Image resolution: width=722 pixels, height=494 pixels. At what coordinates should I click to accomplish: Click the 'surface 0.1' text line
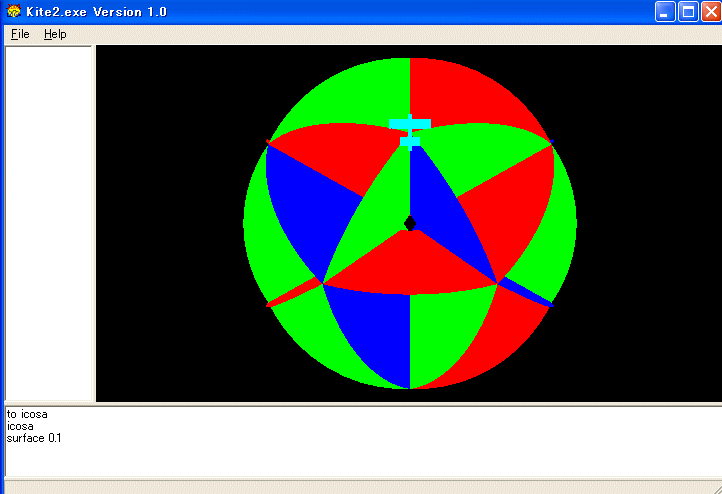[34, 438]
